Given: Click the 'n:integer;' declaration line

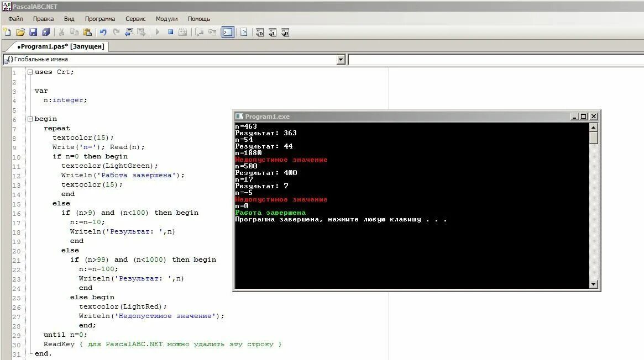Looking at the screenshot, I should pos(65,100).
